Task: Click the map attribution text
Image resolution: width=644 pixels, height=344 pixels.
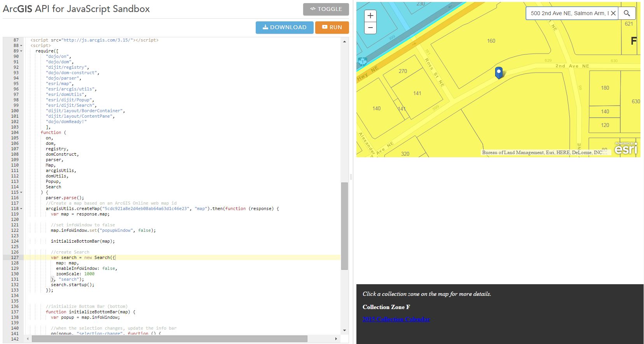Action: pos(544,153)
